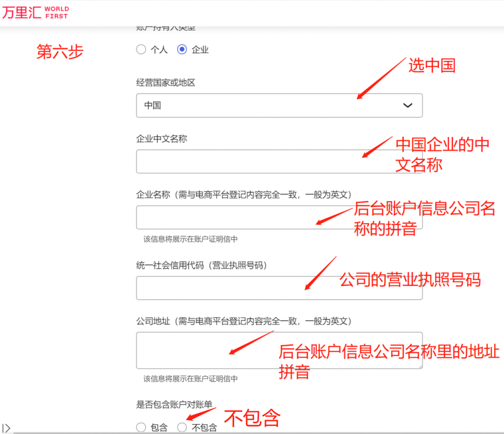Choose 不包含 for account statement option
The image size is (504, 434).
pos(182,427)
